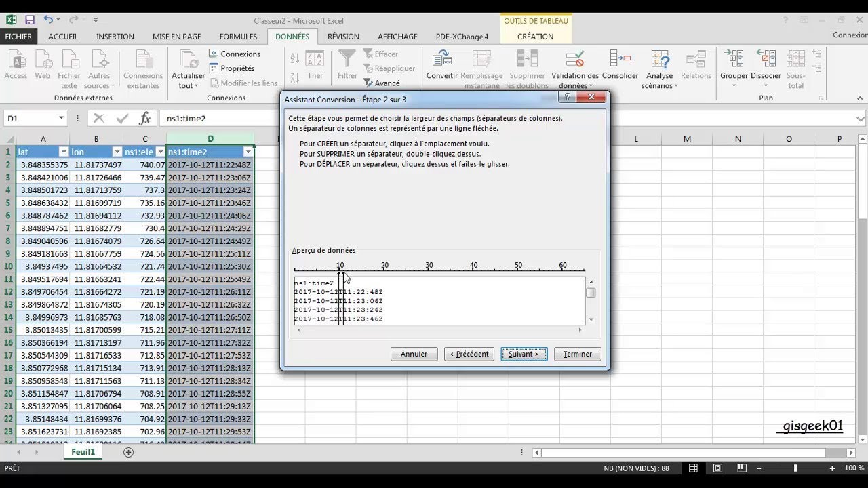
Task: Click the formula bar input field
Action: [x=505, y=119]
